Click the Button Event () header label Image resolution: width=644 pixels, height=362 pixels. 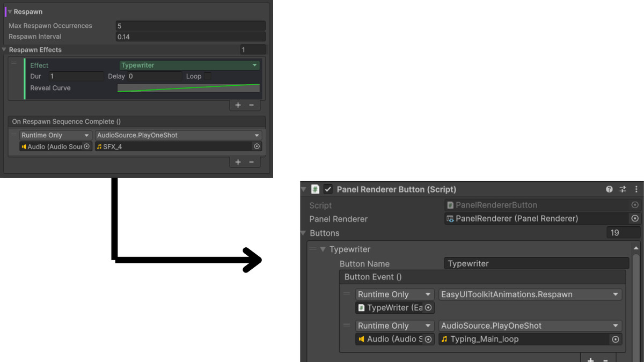(x=373, y=277)
